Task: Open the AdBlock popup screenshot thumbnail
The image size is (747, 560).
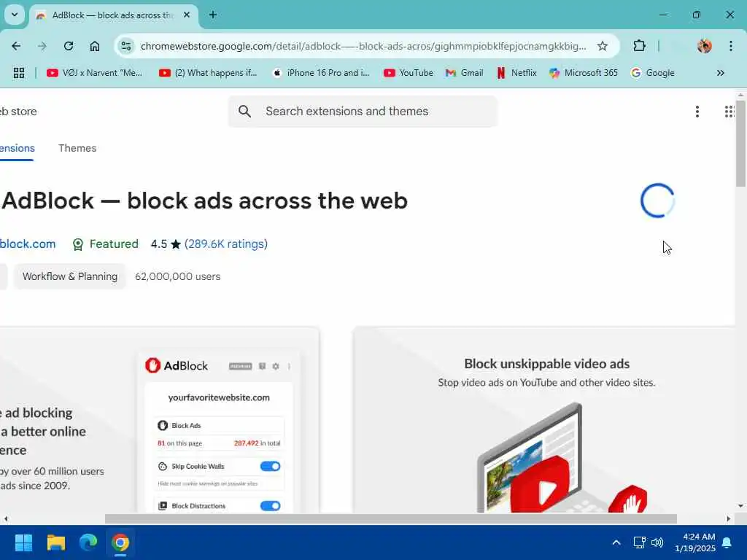Action: (x=159, y=420)
